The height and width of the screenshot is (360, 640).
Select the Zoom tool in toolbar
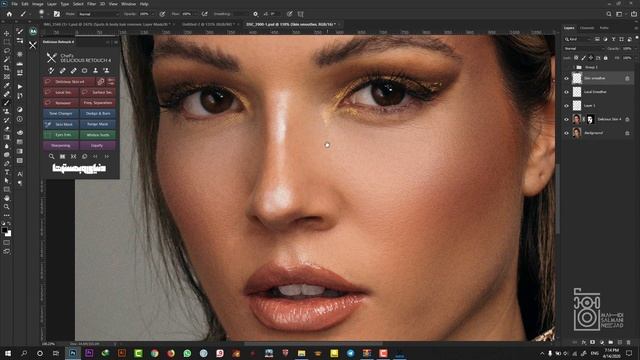pyautogui.click(x=7, y=207)
